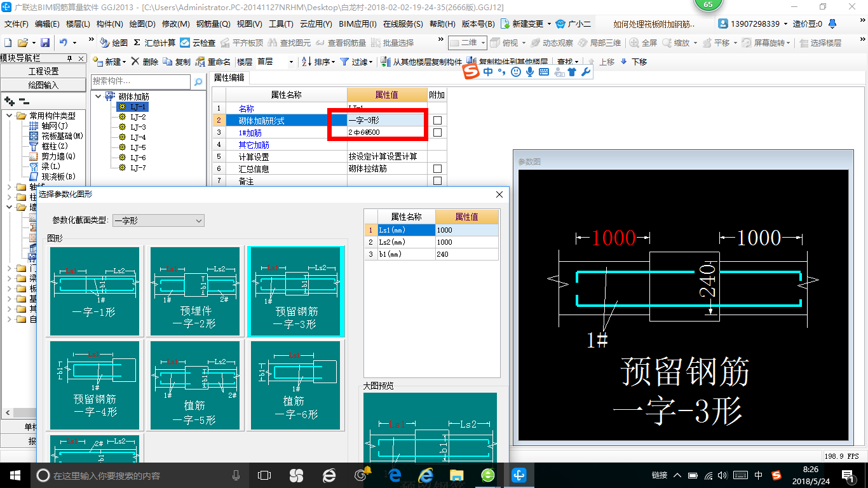The width and height of the screenshot is (868, 488).
Task: Open 钢筋量(Q) menu
Action: tap(213, 24)
